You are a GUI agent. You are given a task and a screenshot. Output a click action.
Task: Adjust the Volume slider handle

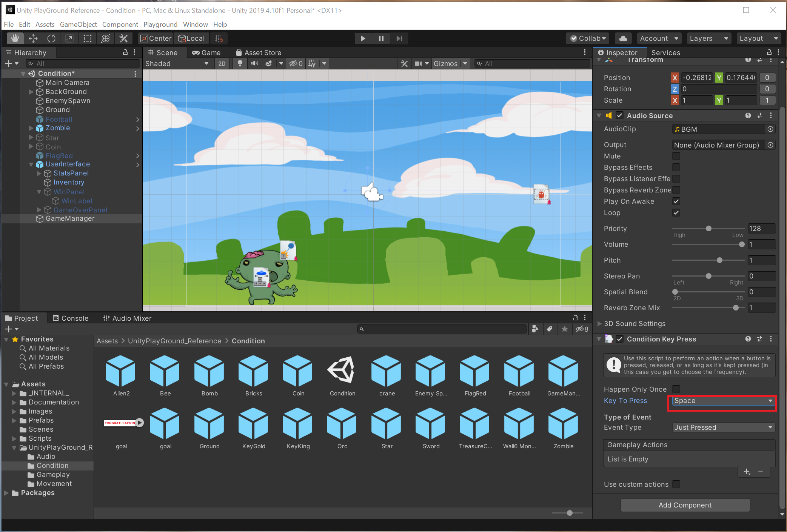coord(741,244)
